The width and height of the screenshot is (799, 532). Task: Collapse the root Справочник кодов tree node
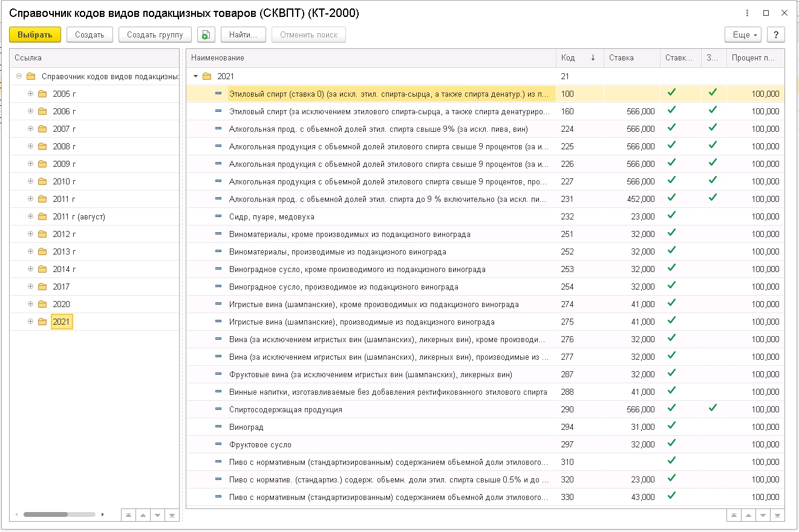19,76
